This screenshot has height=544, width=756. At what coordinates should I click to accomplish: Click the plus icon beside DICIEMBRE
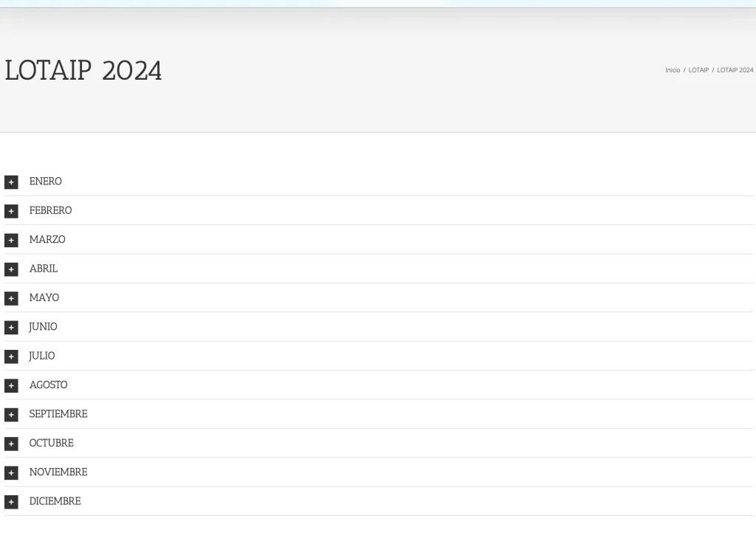click(11, 502)
